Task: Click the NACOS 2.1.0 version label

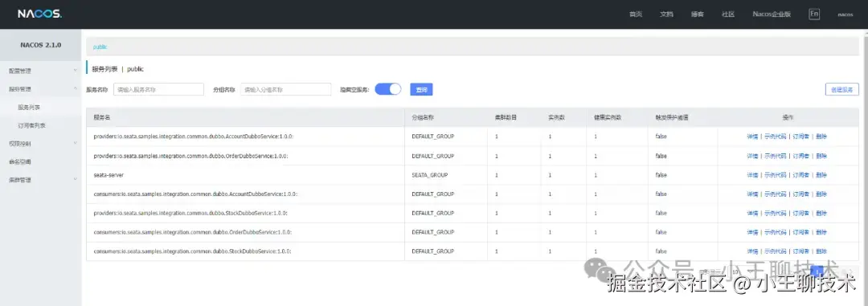Action: 41,45
